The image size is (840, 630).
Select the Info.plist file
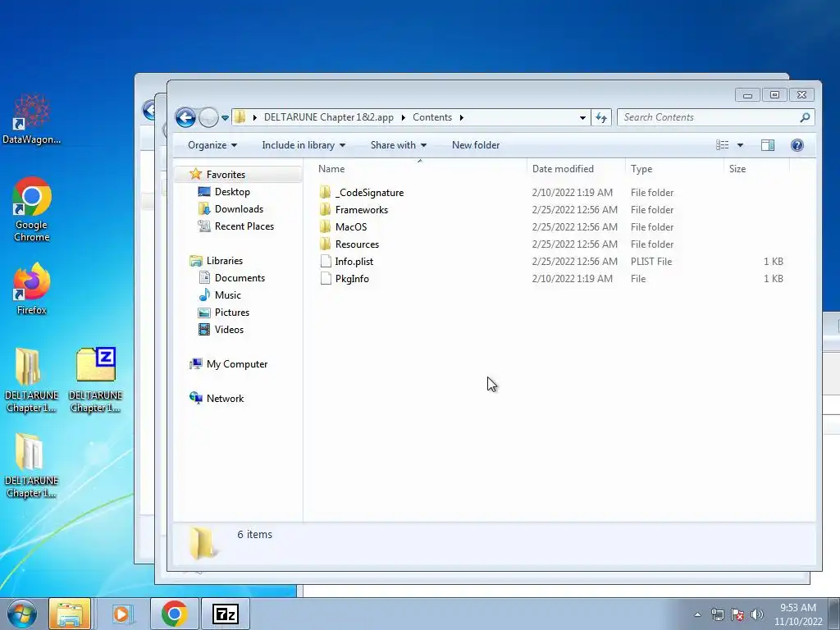(354, 262)
